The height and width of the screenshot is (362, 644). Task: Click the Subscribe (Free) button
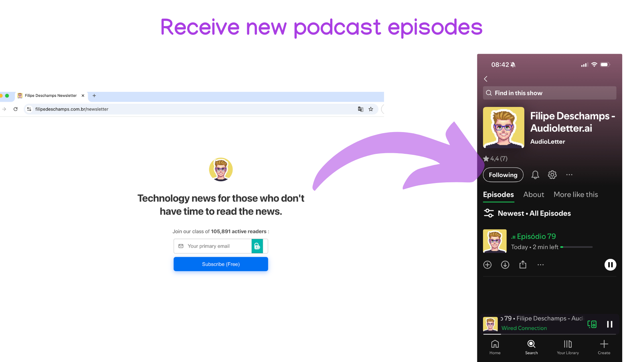(221, 264)
